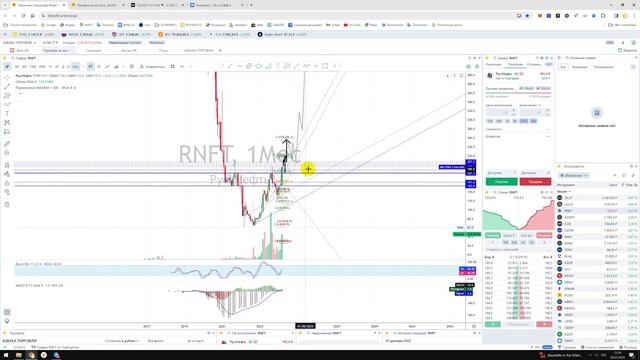Bookmark the page with browser star icon
This screenshot has height=360, width=640.
(x=527, y=16)
